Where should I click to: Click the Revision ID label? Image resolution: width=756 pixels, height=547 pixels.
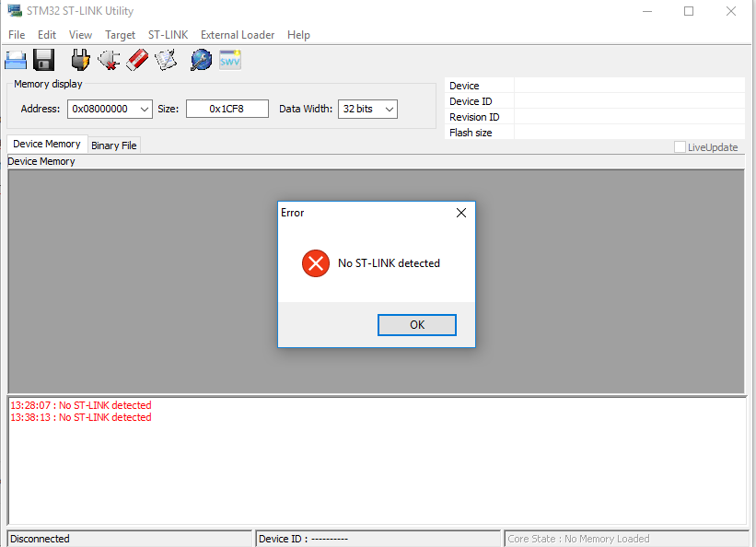click(x=474, y=117)
